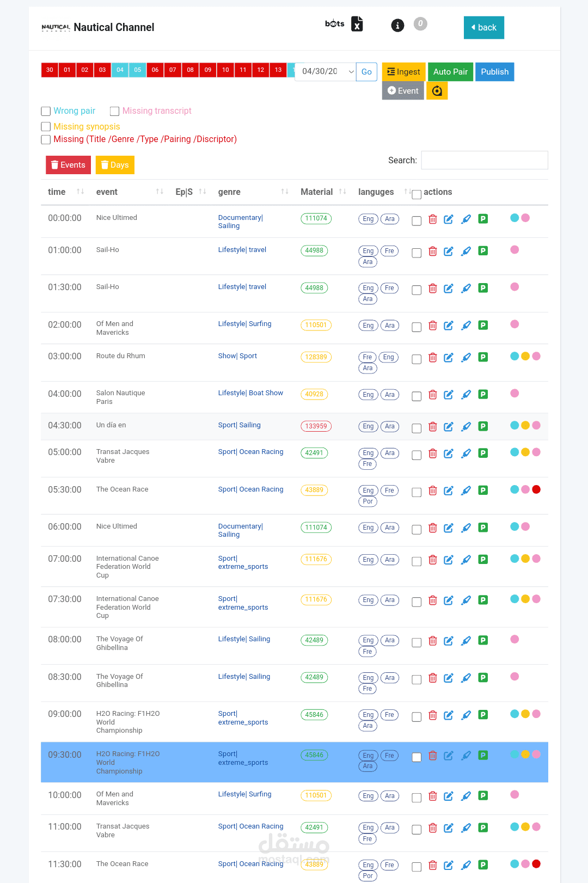Viewport: 588px width, 883px height.
Task: Click the red status dot on 05:30:00 row
Action: coord(536,489)
